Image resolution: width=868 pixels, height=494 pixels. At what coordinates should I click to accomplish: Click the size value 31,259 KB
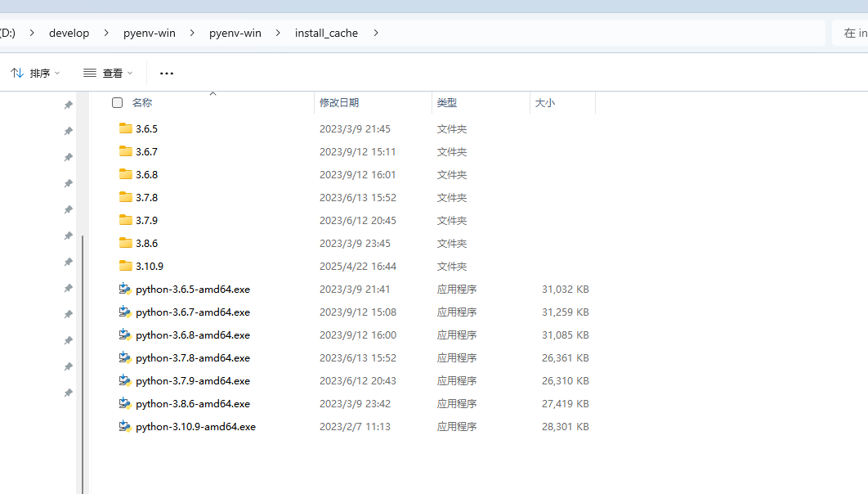(x=566, y=312)
